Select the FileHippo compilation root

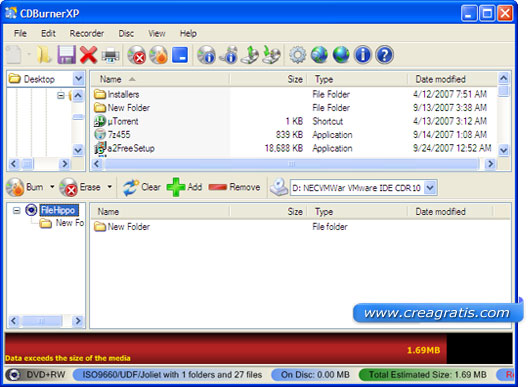click(58, 210)
